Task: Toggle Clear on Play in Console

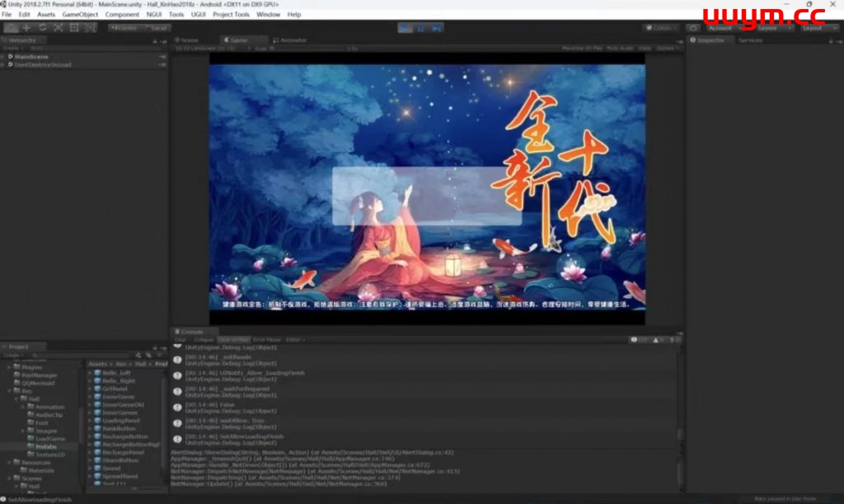Action: click(233, 339)
